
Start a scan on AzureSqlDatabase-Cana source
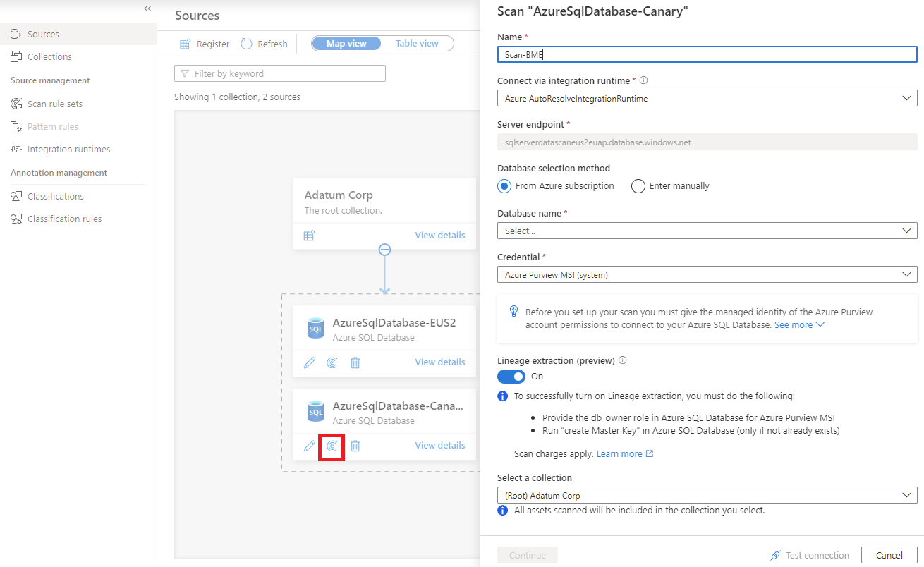pos(332,446)
